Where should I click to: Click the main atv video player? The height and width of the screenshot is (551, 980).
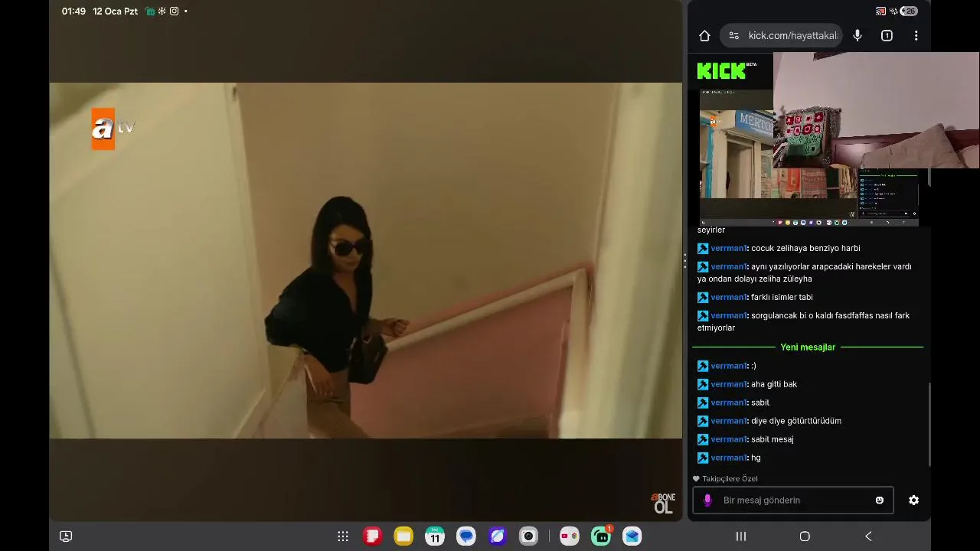pyautogui.click(x=366, y=260)
